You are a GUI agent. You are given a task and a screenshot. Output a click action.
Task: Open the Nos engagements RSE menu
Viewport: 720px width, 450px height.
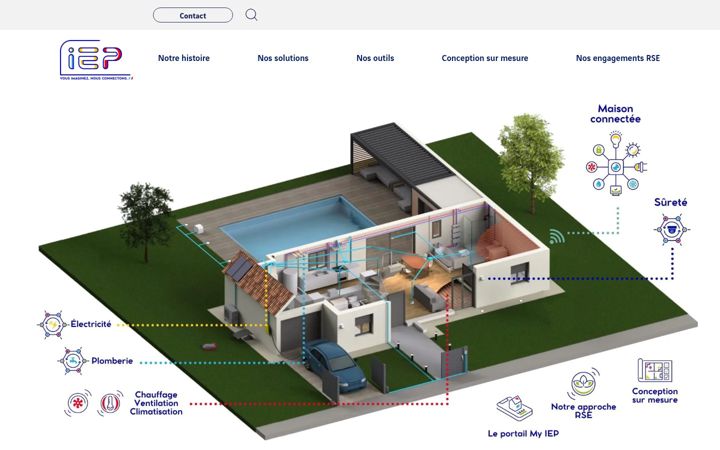(x=618, y=58)
